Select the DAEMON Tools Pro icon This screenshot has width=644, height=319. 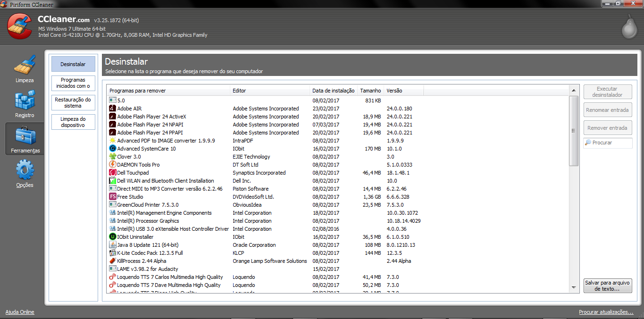pyautogui.click(x=113, y=165)
